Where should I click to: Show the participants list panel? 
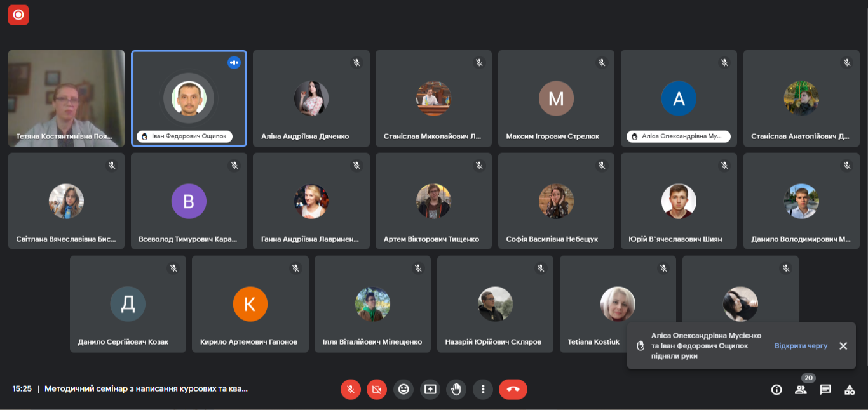(801, 390)
